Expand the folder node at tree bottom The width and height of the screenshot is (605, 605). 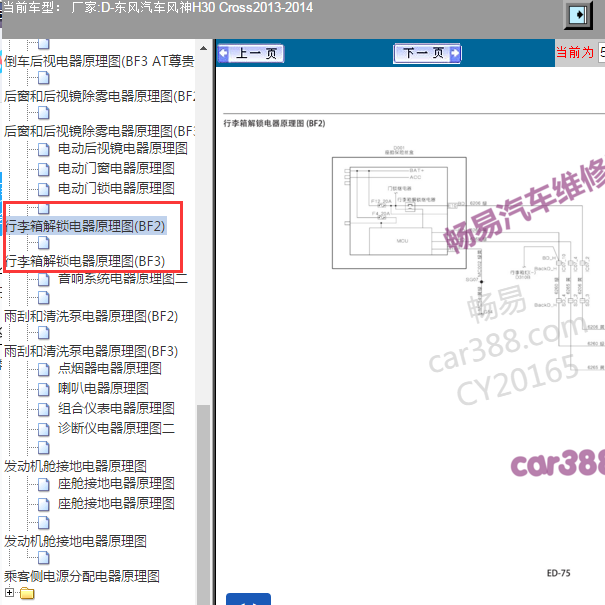coord(9,592)
